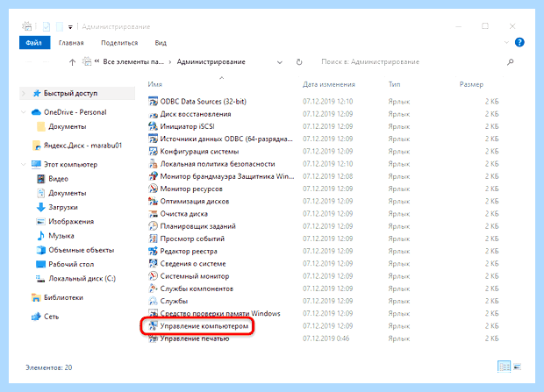Switch to details view layout icon
544x392 pixels.
tap(504, 367)
